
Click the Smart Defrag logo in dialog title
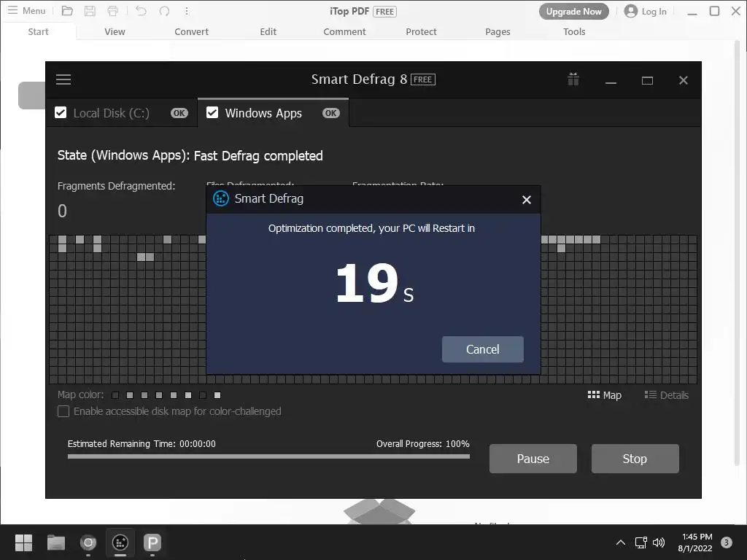click(220, 198)
